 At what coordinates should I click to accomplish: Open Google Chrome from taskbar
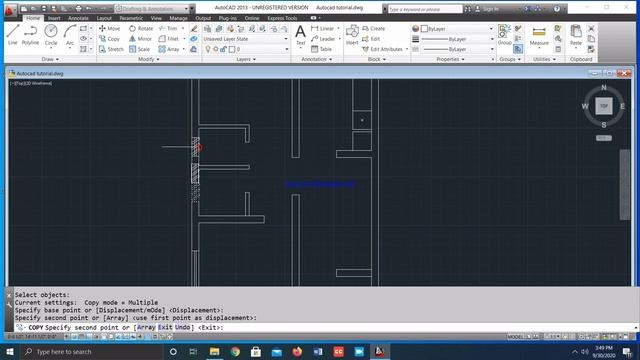tap(235, 351)
